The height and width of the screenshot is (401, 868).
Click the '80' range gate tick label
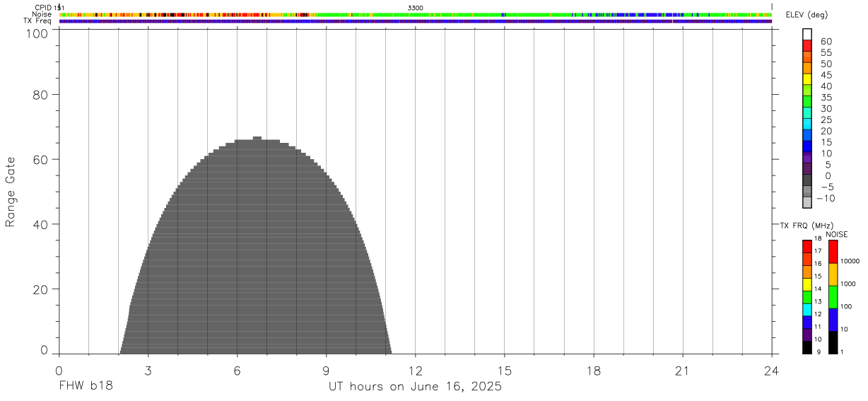[40, 95]
